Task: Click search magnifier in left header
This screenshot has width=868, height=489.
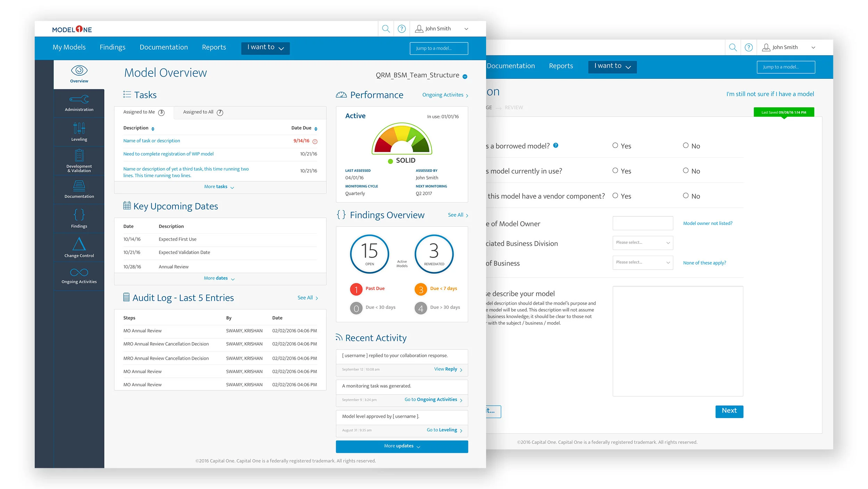Action: point(386,29)
